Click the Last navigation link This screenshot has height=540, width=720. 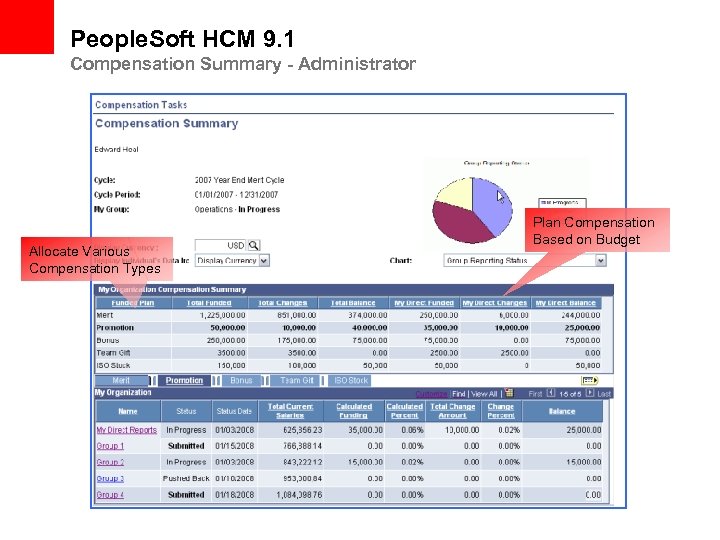604,394
